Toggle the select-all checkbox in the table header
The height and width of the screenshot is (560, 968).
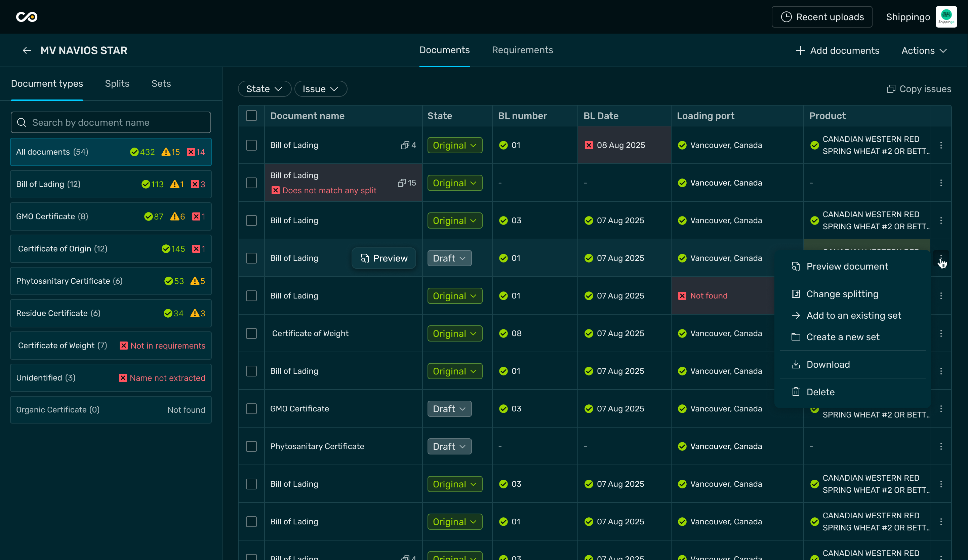(251, 116)
